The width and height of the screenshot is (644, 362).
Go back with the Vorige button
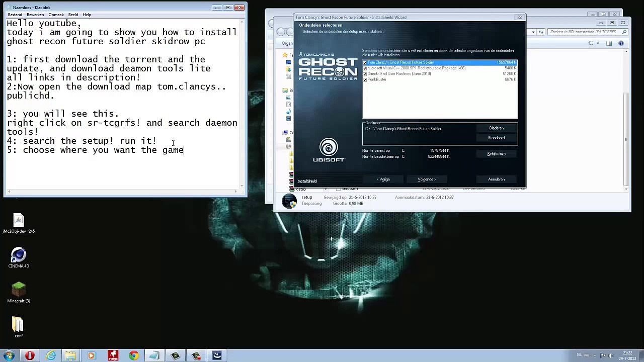point(384,179)
